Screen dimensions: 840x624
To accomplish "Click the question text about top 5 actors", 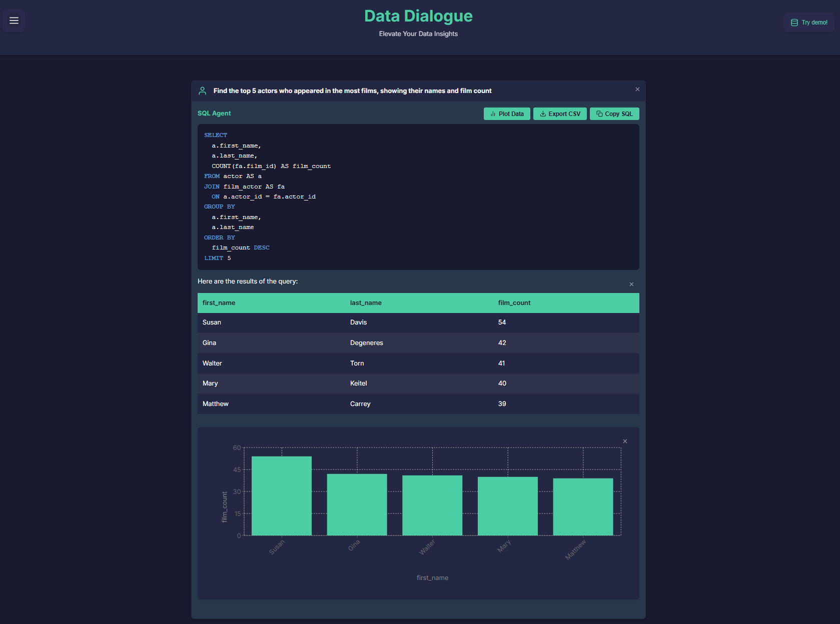I will click(x=352, y=91).
